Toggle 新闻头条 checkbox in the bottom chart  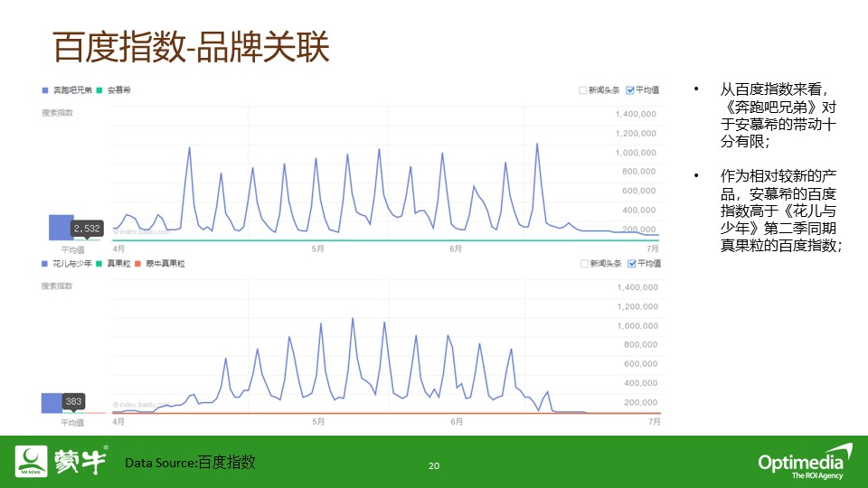tap(584, 263)
